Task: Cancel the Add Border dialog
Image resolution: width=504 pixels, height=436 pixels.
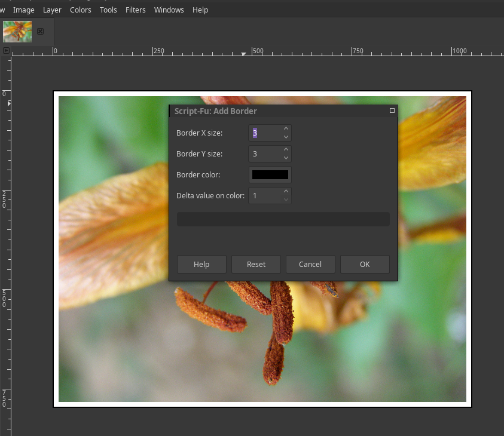Action: (310, 264)
